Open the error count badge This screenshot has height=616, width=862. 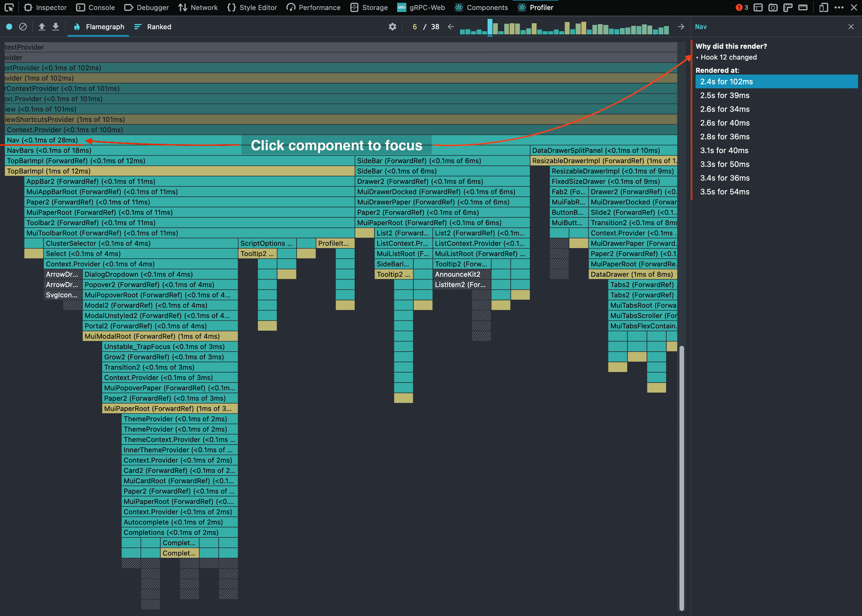coord(742,7)
